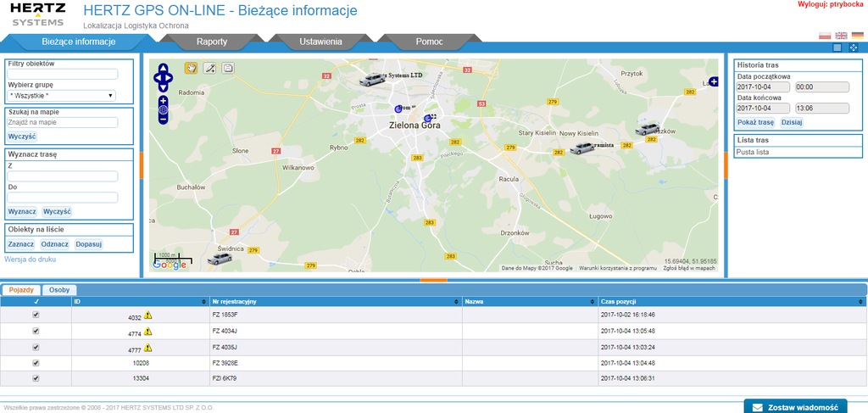Viewport: 868px width, 413px height.
Task: Open the Wersja do druku link
Action: pyautogui.click(x=30, y=260)
